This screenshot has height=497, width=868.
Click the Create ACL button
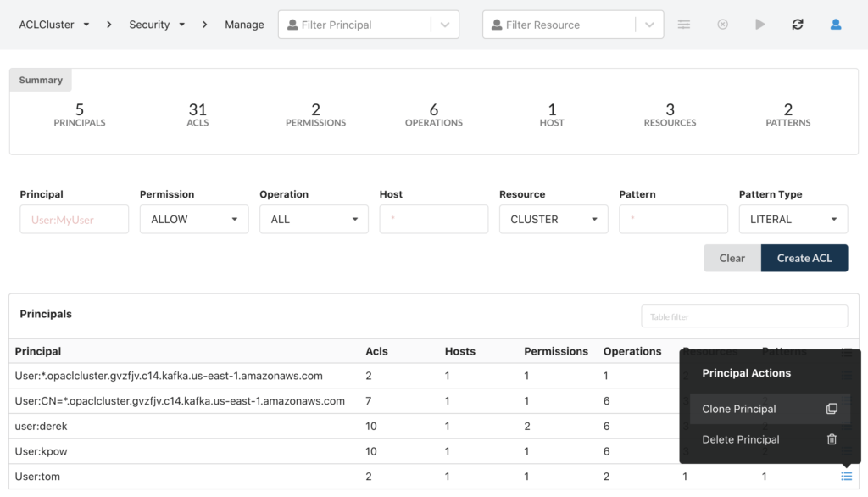coord(804,258)
